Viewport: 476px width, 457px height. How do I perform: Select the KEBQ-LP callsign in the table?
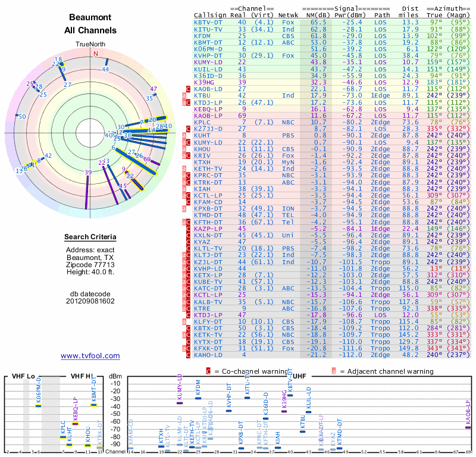point(208,109)
